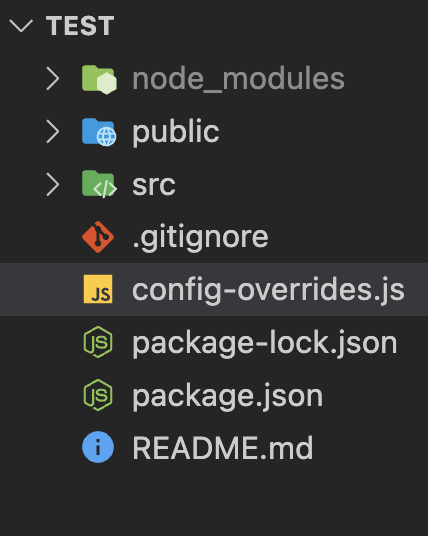Click the Node icon beside package.json
This screenshot has width=428, height=536.
(x=98, y=394)
